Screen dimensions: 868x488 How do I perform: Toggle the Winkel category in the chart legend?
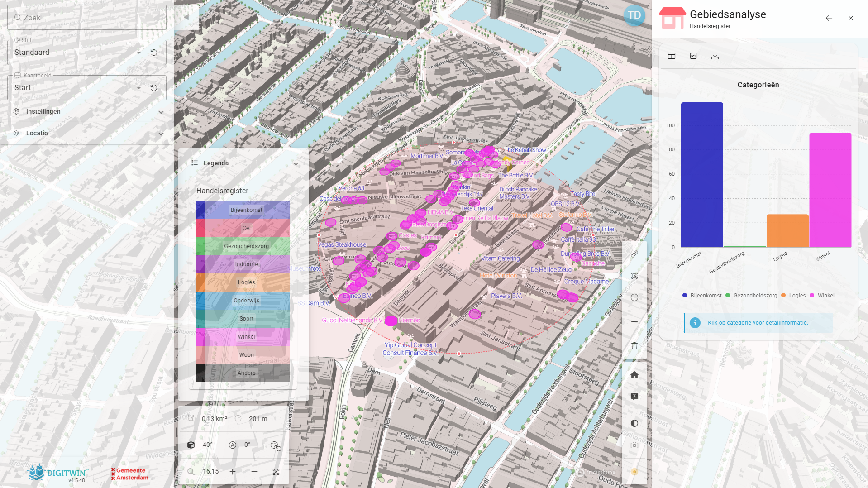(x=822, y=296)
